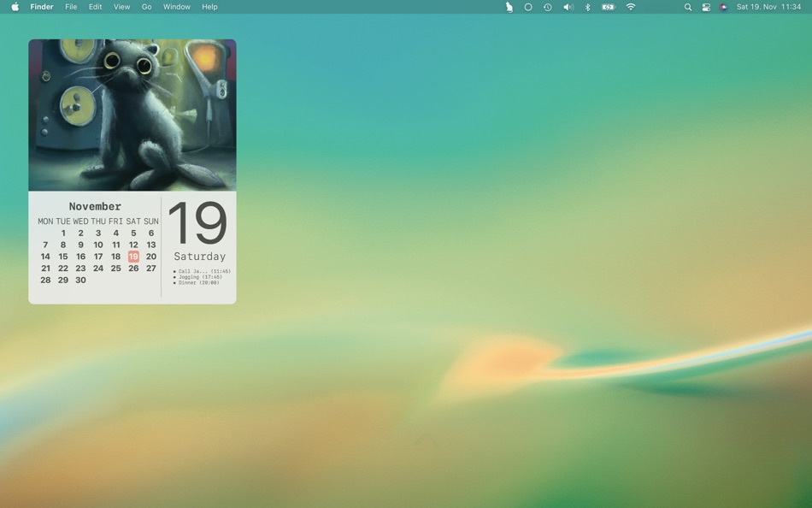Viewport: 812px width, 508px height.
Task: Click the Saturday day label
Action: tap(200, 256)
